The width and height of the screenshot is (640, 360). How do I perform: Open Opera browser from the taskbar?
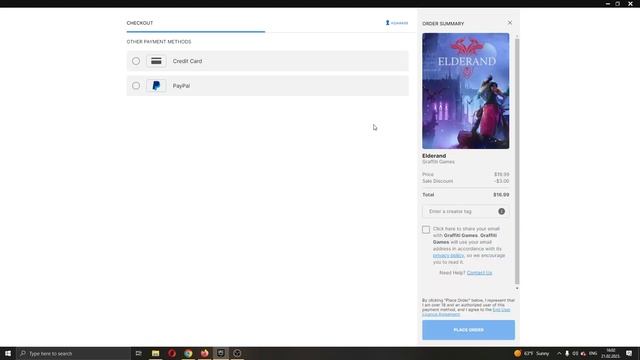[x=172, y=353]
